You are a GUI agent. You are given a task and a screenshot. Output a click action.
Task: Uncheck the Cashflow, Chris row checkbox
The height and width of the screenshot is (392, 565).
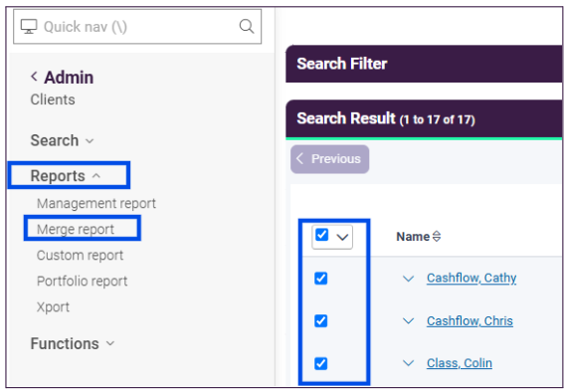[320, 320]
